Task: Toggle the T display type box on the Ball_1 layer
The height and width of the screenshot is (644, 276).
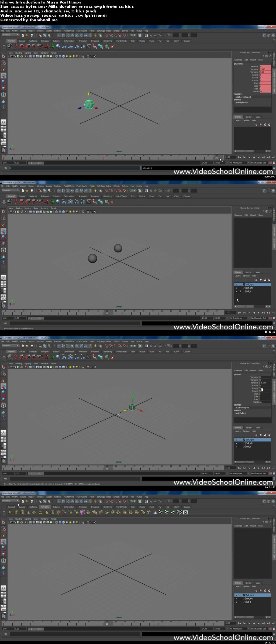Action: tap(240, 292)
